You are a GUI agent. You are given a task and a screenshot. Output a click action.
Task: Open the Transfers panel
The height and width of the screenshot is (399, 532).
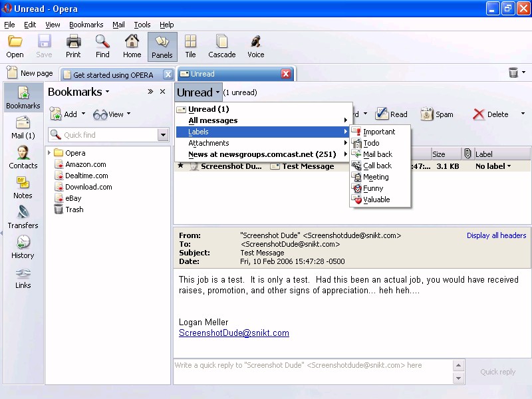pos(23,217)
